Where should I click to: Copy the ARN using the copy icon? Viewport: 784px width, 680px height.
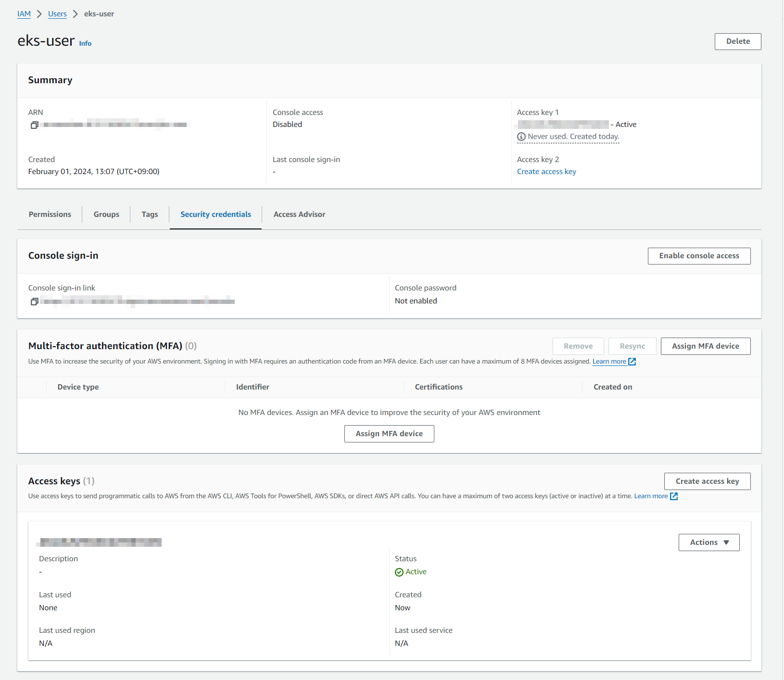[x=34, y=125]
